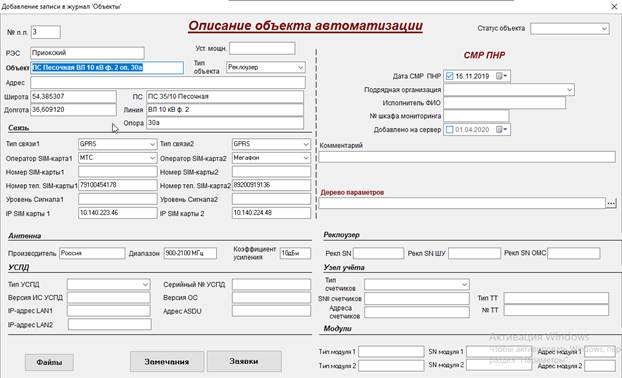Click the Рекл SN ШУ field
Screen dimensions: 622x378
click(474, 253)
